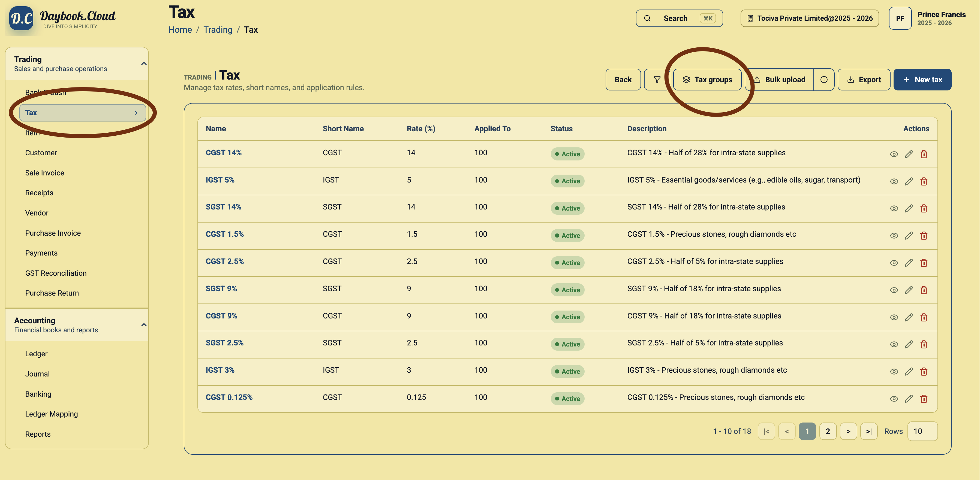Open the CGST 0.125% tax name link

(229, 397)
